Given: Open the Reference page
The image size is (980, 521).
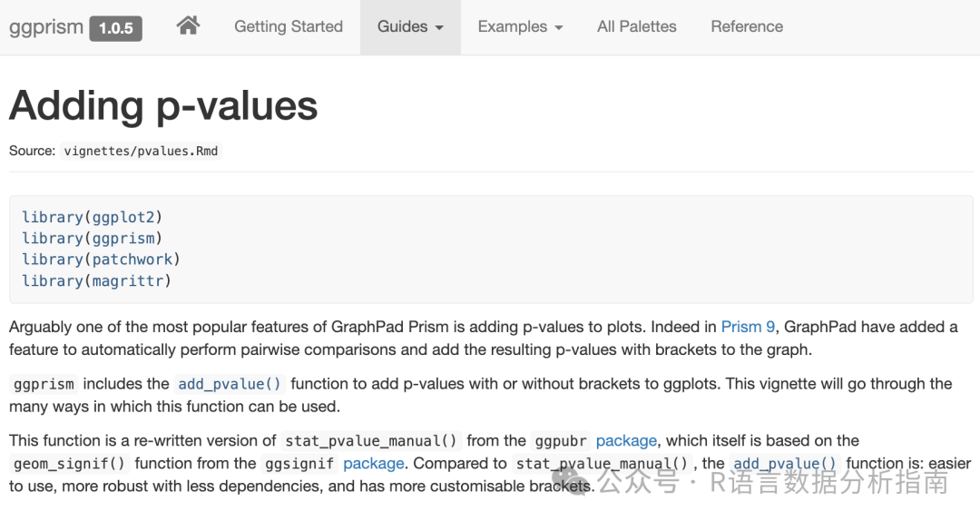Looking at the screenshot, I should (747, 26).
